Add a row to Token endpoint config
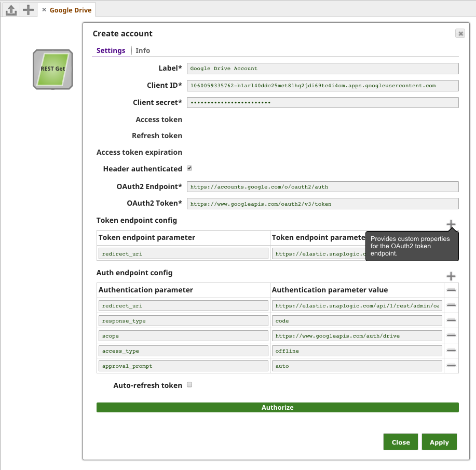The height and width of the screenshot is (470, 476). (x=451, y=224)
